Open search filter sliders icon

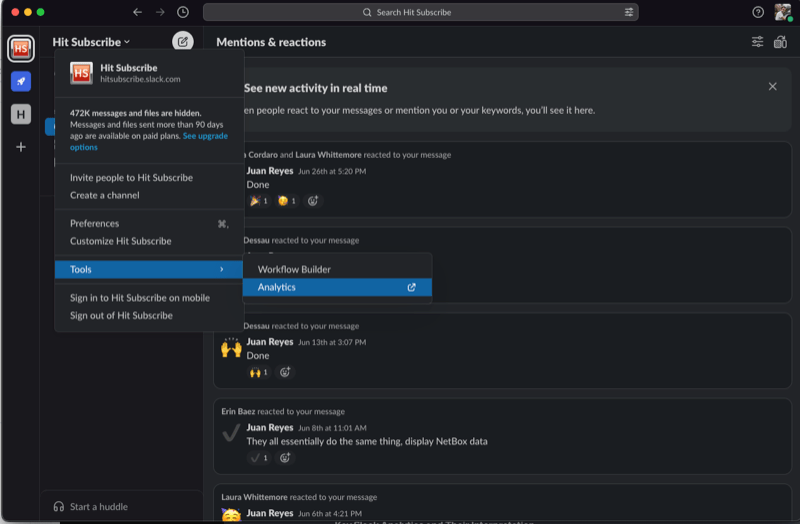[x=629, y=12]
